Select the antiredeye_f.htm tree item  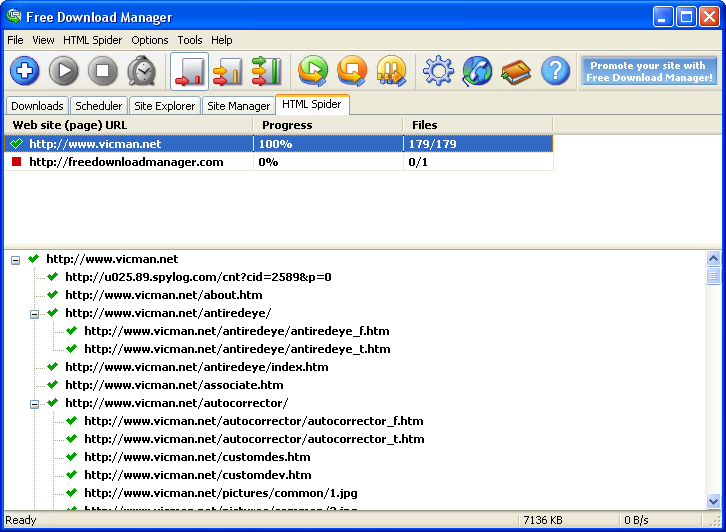coord(237,331)
